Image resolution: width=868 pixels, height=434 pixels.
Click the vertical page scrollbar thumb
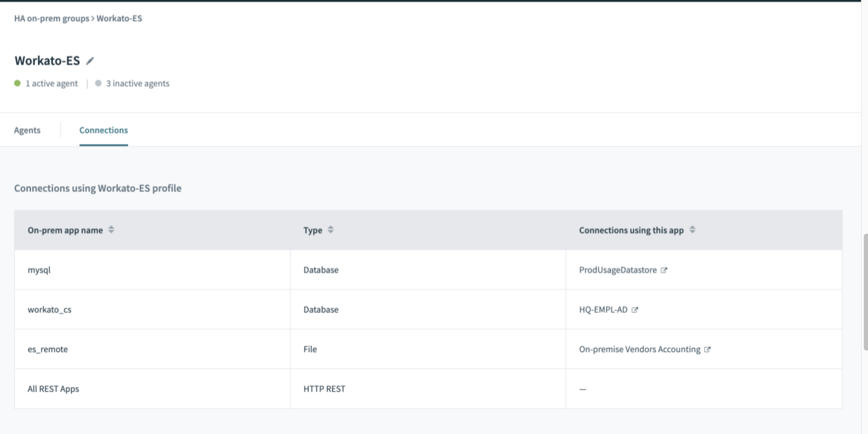click(x=865, y=292)
